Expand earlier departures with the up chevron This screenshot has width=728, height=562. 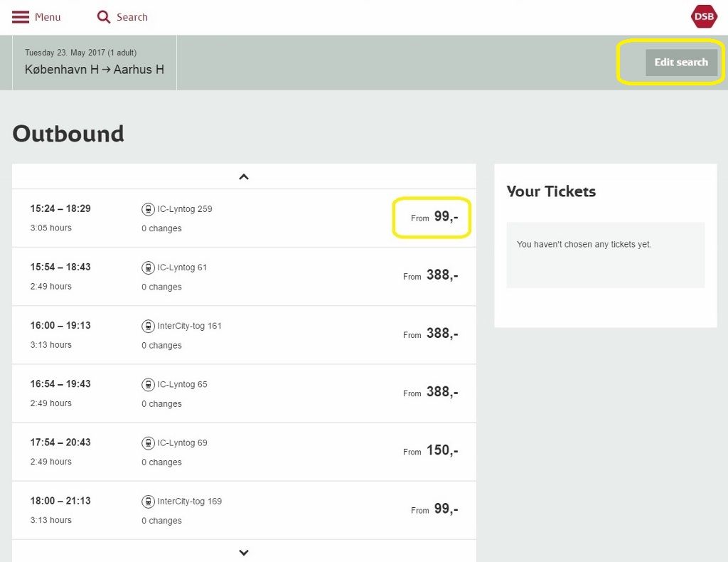coord(244,176)
